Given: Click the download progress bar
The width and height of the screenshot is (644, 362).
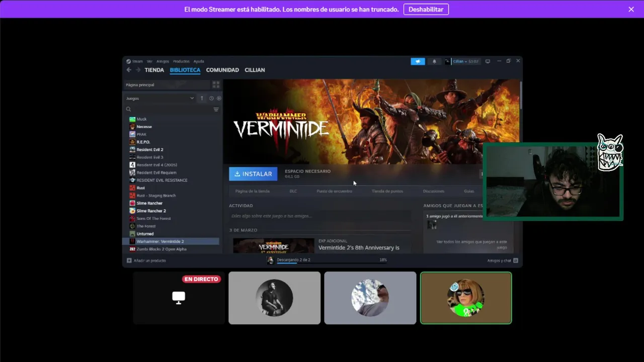Looking at the screenshot, I should pos(331,263).
